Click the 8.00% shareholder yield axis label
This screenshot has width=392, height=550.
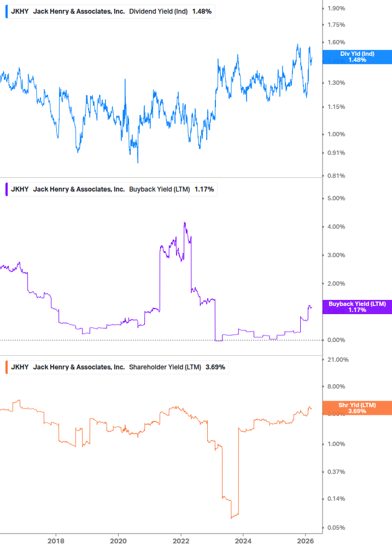(x=336, y=386)
